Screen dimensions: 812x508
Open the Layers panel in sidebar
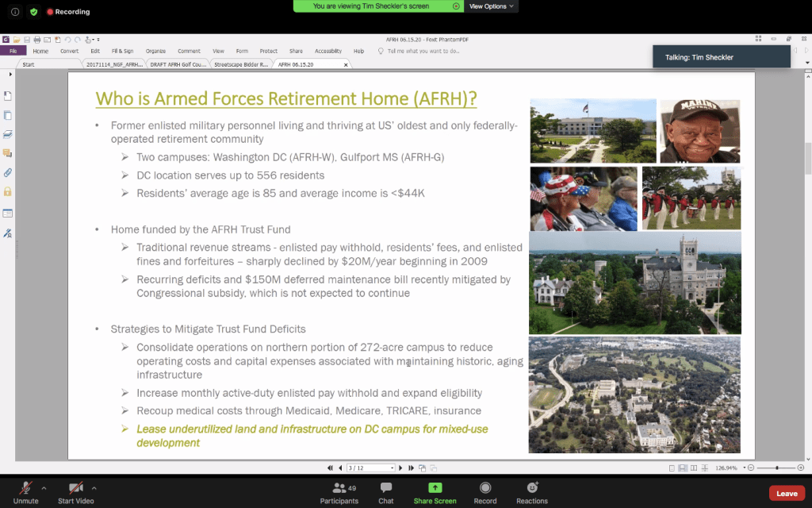8,134
